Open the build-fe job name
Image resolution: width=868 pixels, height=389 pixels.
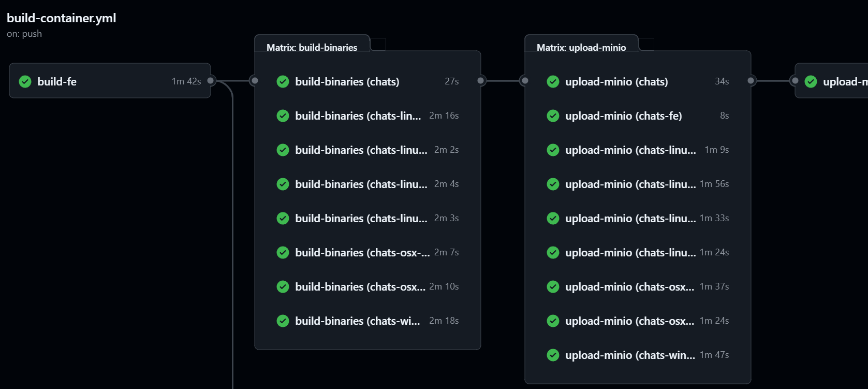coord(57,81)
